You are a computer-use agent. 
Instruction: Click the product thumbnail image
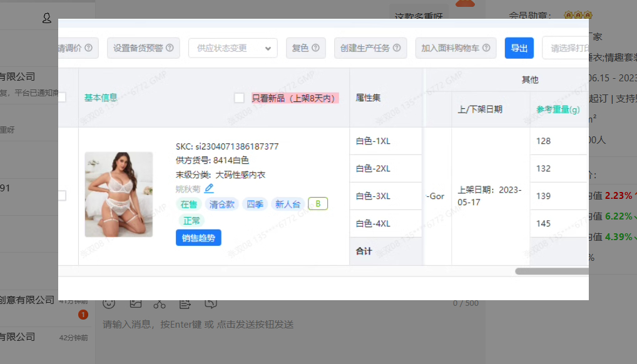pyautogui.click(x=119, y=194)
